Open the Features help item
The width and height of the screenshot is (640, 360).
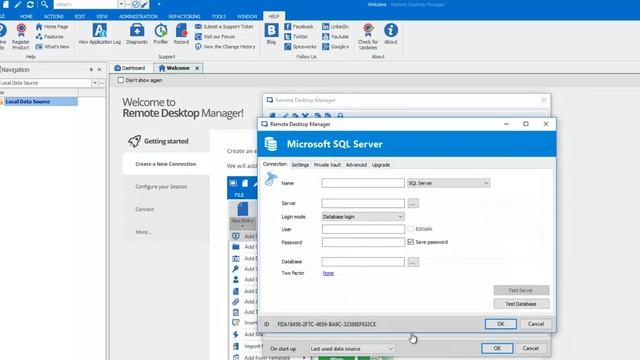pos(49,37)
